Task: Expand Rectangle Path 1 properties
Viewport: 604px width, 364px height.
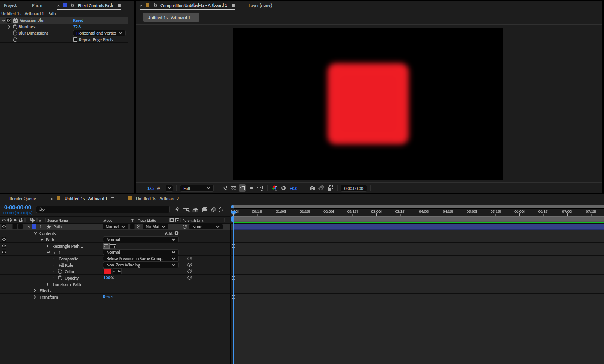Action: pos(48,246)
